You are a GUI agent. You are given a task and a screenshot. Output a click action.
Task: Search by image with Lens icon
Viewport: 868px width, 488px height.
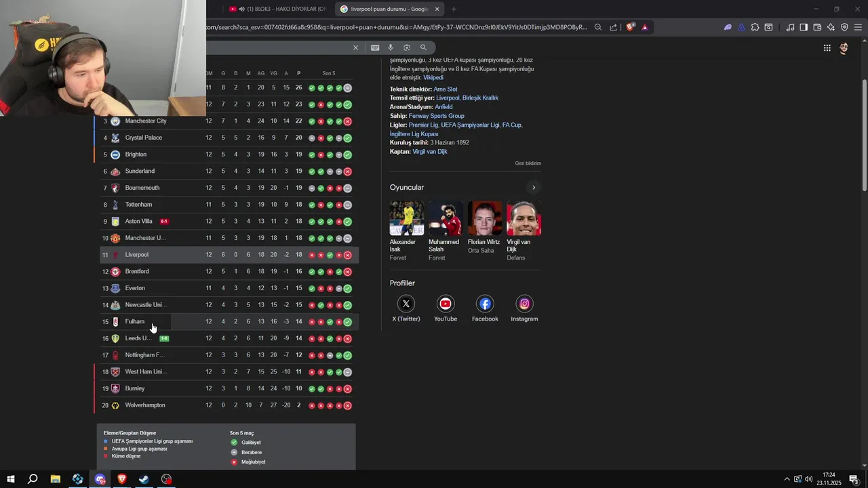click(x=407, y=47)
